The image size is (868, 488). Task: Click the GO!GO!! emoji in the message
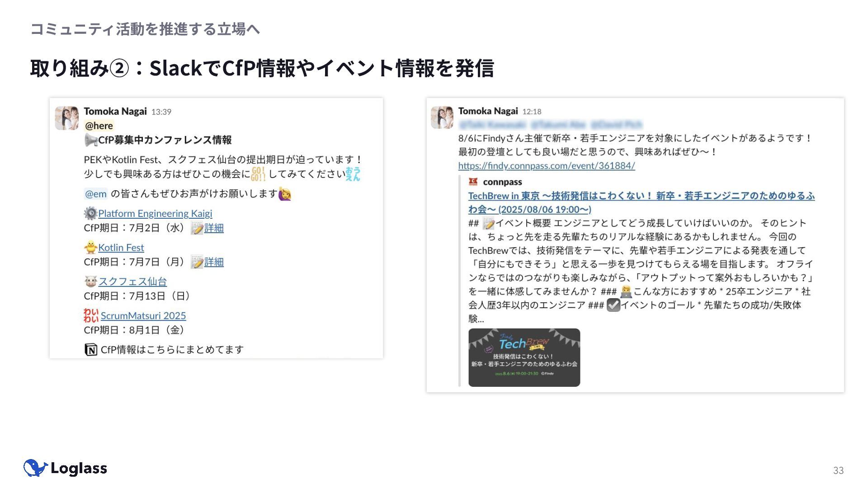pos(258,174)
